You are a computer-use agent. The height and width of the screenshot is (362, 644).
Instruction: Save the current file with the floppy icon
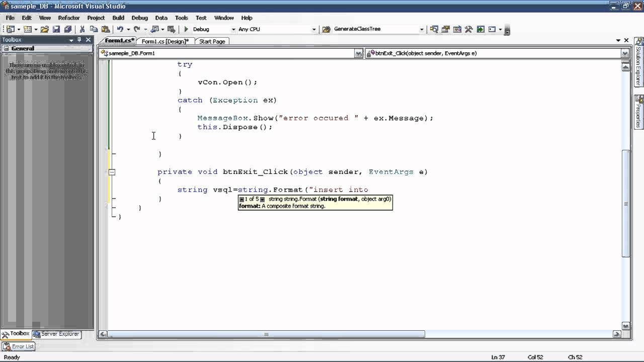(56, 29)
